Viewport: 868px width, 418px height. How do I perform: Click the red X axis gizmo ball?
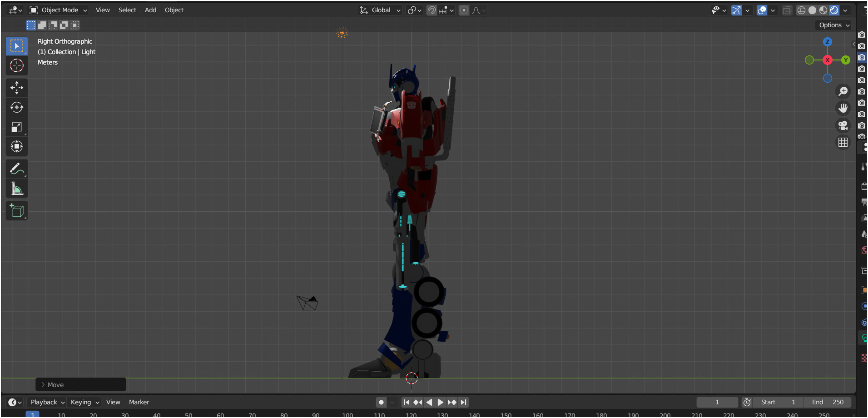click(x=828, y=60)
